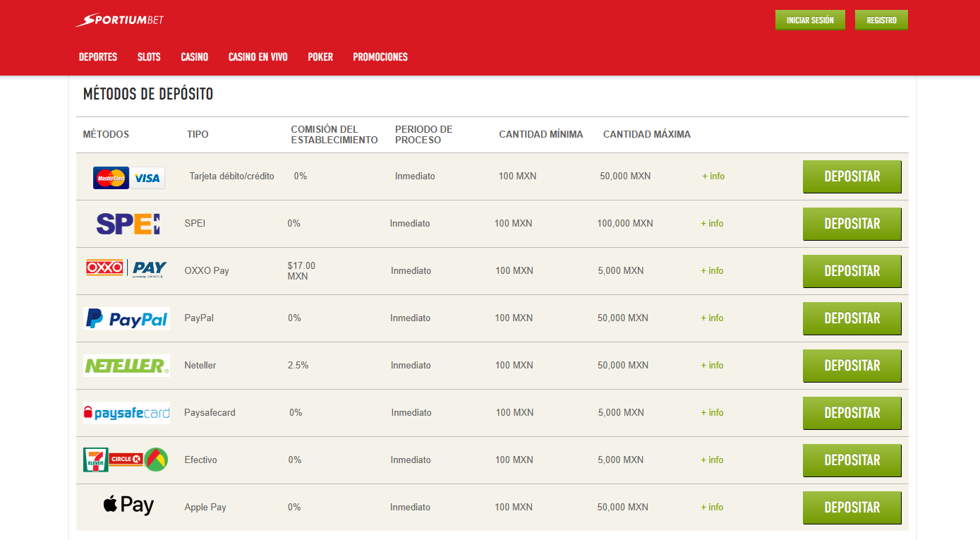Open the Registro signup page

pos(881,20)
